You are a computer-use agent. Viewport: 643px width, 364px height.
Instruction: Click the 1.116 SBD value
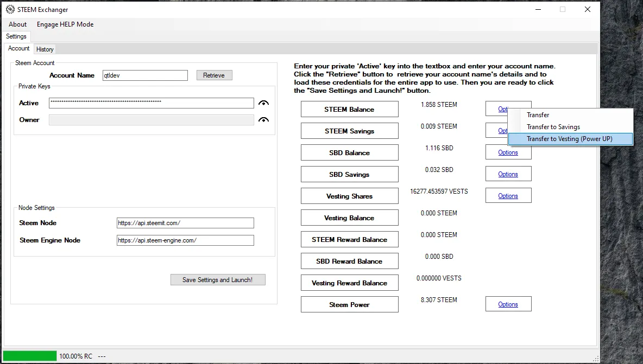439,148
